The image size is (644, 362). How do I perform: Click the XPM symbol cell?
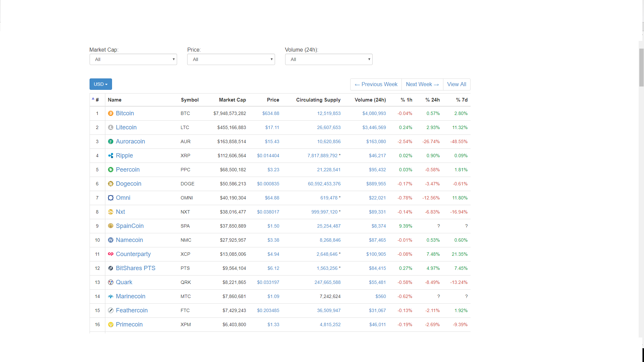coord(185,324)
